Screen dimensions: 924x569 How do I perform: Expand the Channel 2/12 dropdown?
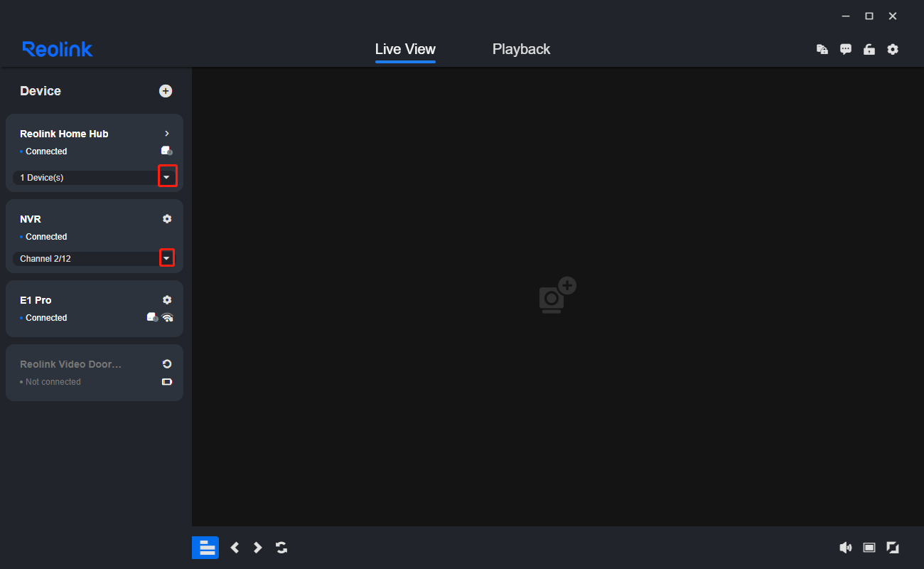166,257
